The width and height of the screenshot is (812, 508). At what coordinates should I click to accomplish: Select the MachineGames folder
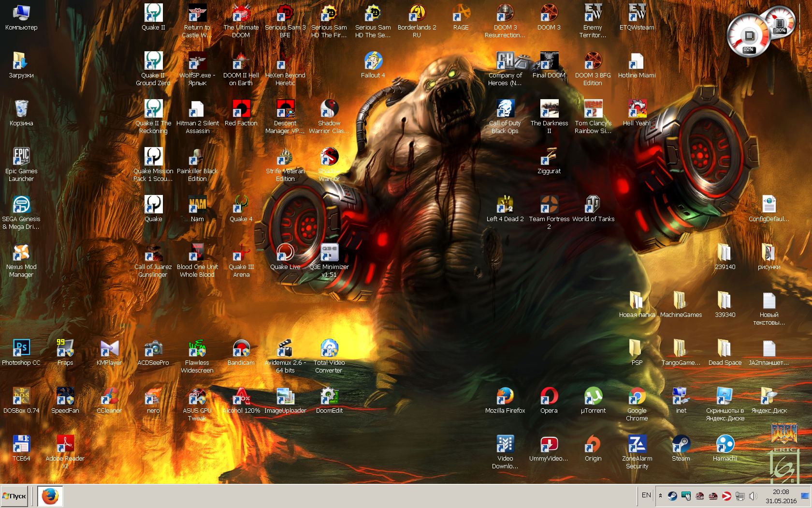click(x=681, y=304)
